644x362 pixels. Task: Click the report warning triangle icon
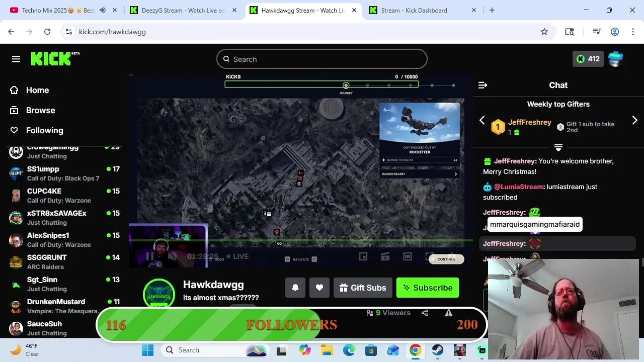click(x=449, y=313)
